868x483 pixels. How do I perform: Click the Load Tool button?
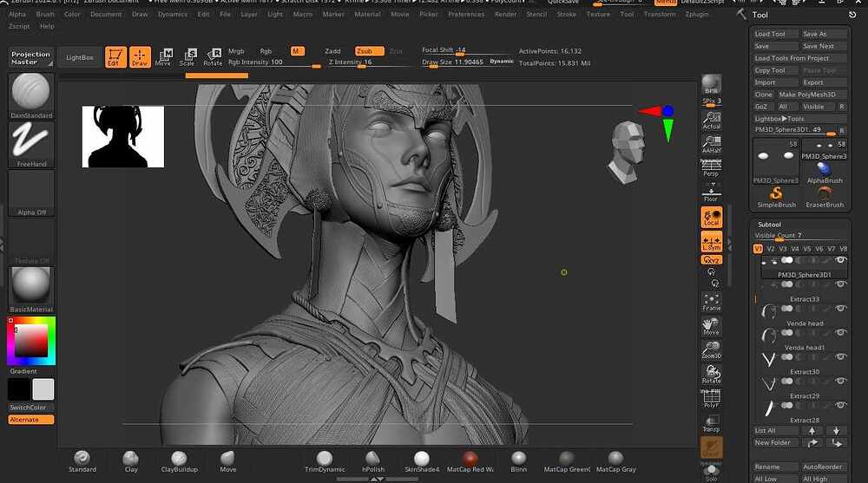[x=775, y=34]
